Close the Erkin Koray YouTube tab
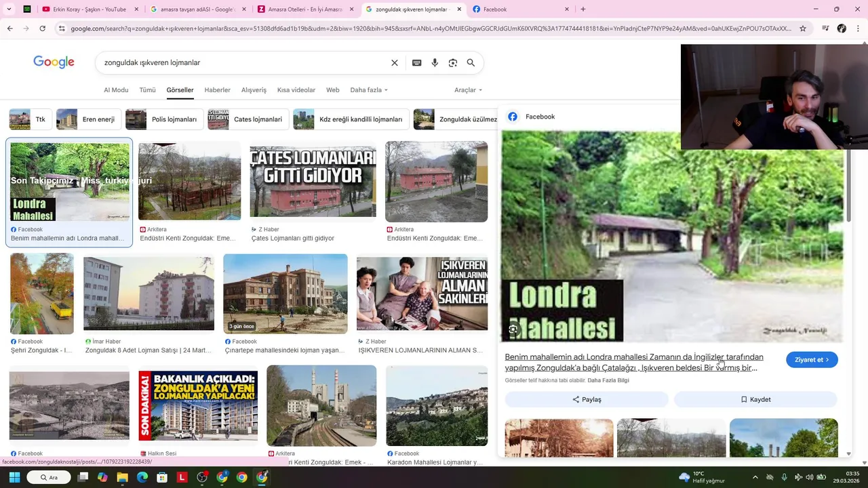868x488 pixels. coord(136,9)
